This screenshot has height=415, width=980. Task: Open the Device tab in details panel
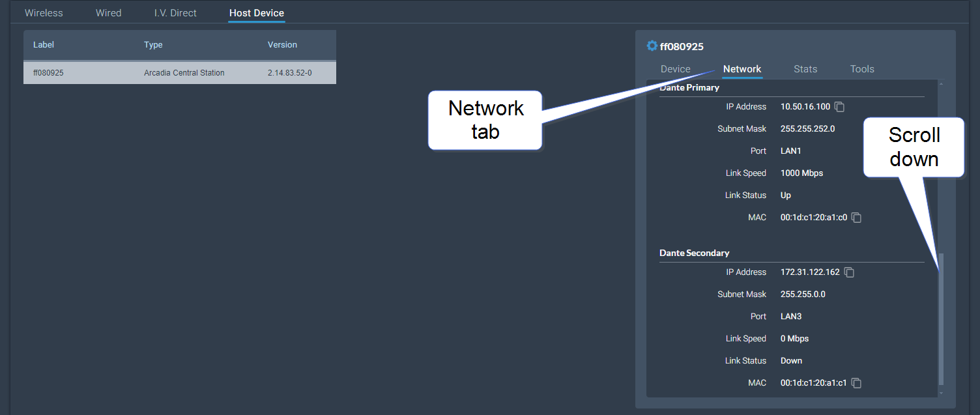click(x=675, y=69)
